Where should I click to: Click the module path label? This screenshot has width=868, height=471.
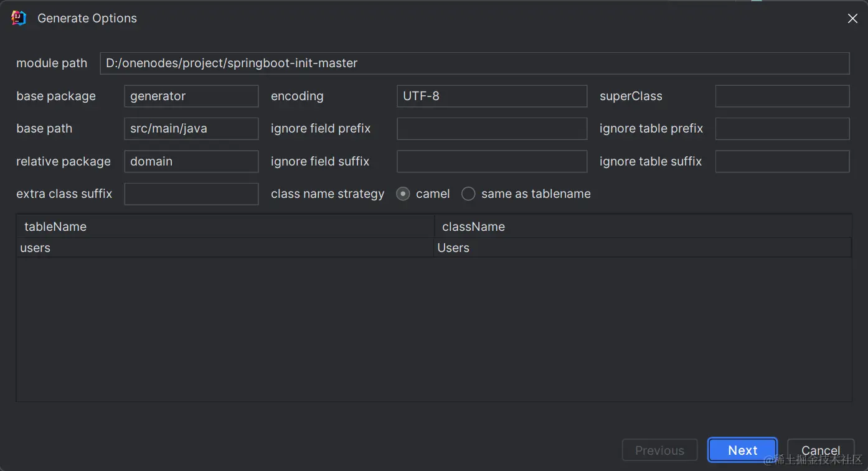tap(52, 63)
